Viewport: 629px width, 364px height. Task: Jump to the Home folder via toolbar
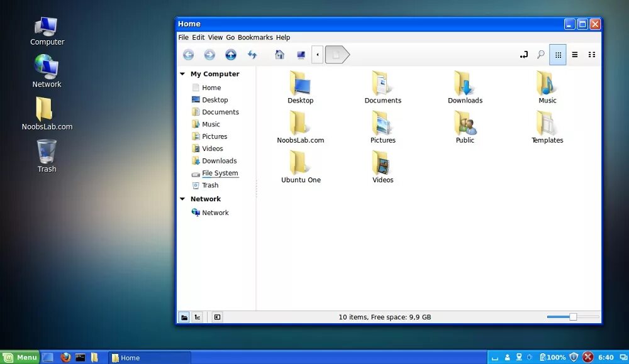point(280,55)
